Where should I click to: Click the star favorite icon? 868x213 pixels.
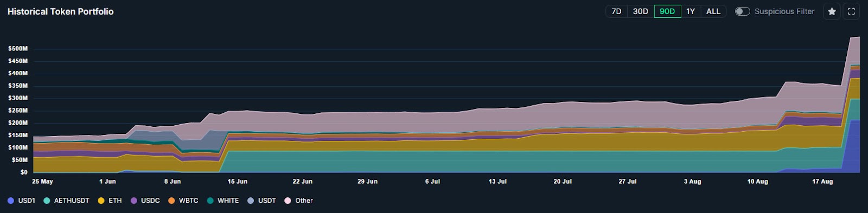pyautogui.click(x=832, y=11)
